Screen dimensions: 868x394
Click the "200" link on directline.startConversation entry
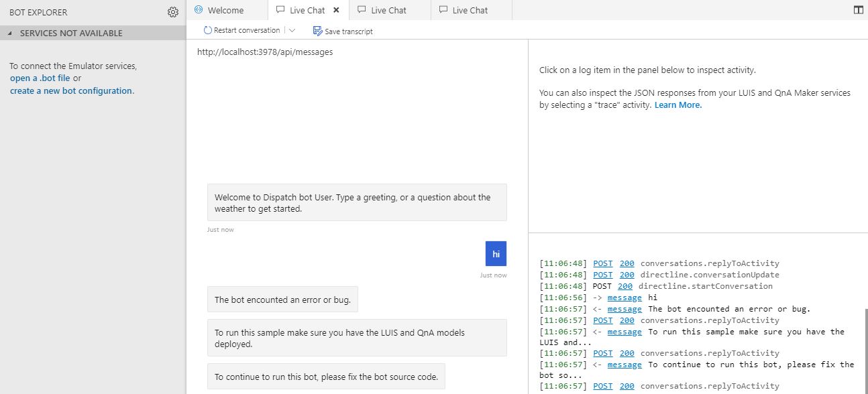(626, 286)
